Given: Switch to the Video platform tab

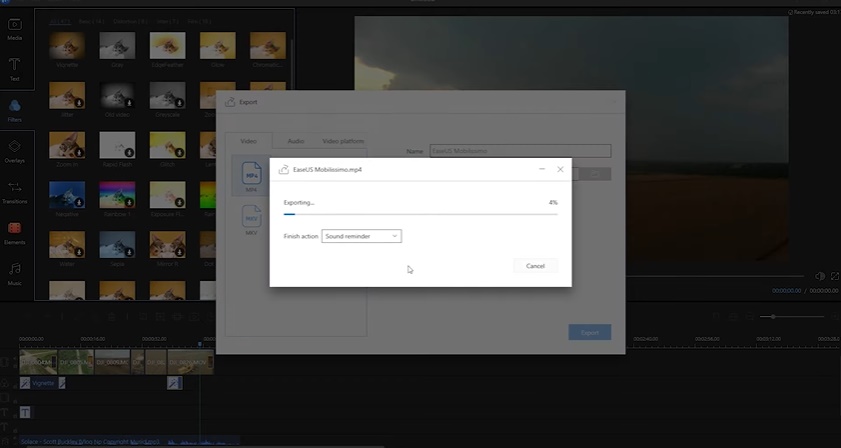Looking at the screenshot, I should coord(342,141).
